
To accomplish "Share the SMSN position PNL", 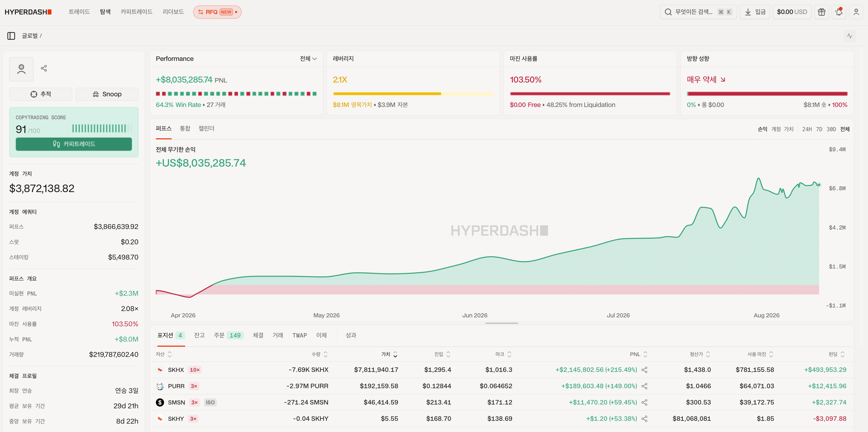I will (644, 402).
